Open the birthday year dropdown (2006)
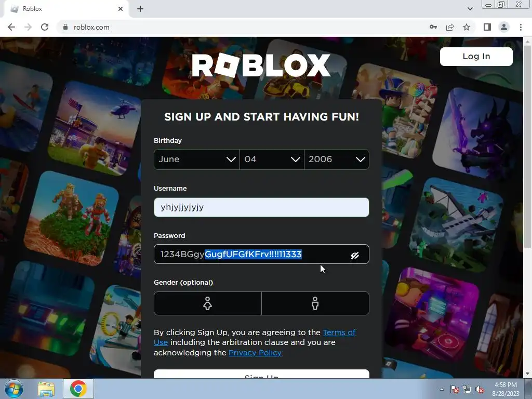Image resolution: width=532 pixels, height=399 pixels. pos(337,159)
